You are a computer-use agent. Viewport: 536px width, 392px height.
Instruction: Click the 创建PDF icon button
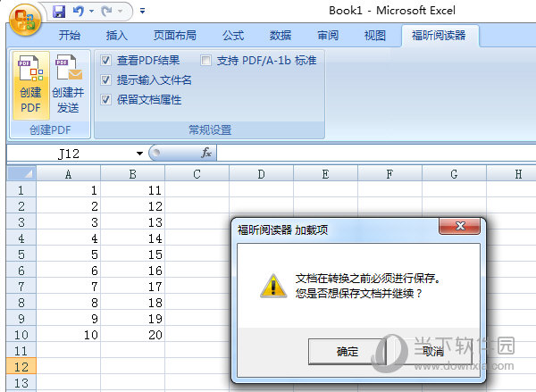(x=30, y=85)
